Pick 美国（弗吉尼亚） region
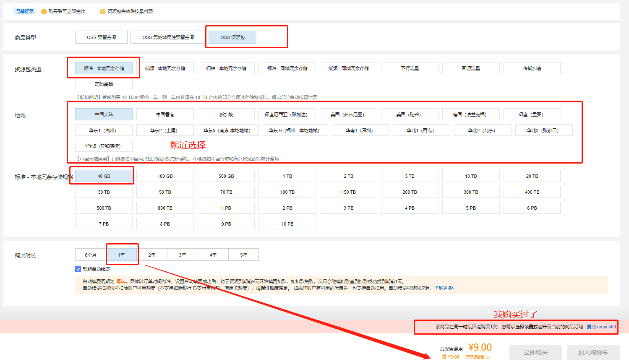 348,114
